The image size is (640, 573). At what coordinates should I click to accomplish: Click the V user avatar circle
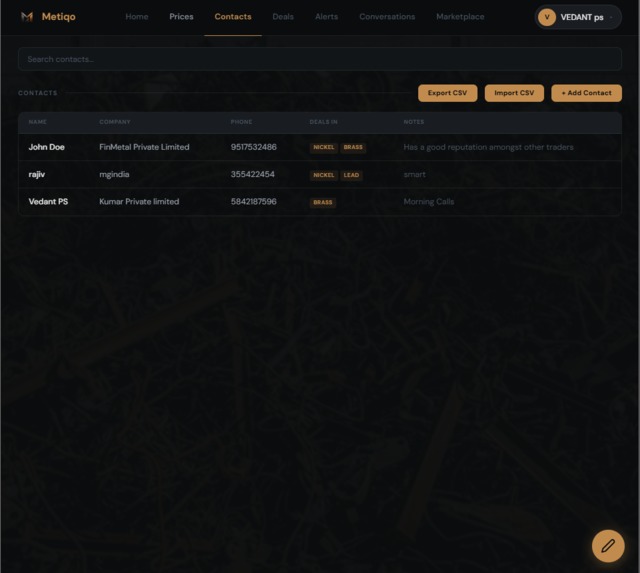click(x=547, y=17)
